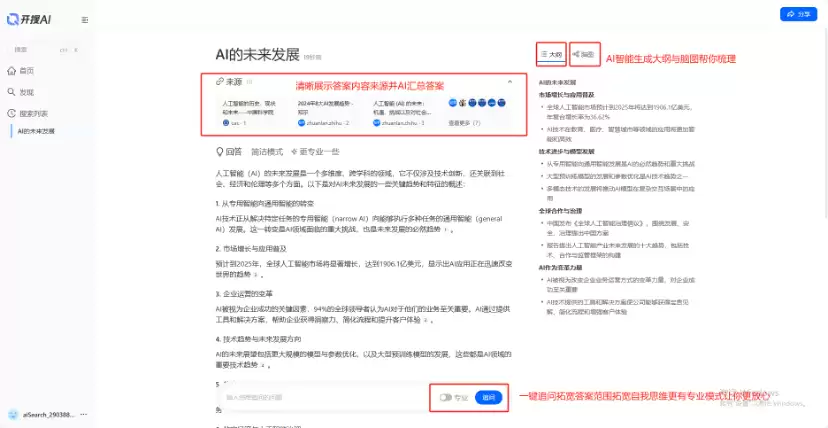Viewport: 828px width, 428px height.
Task: Click 更专业一些 for a more professional answer
Action: [315, 152]
